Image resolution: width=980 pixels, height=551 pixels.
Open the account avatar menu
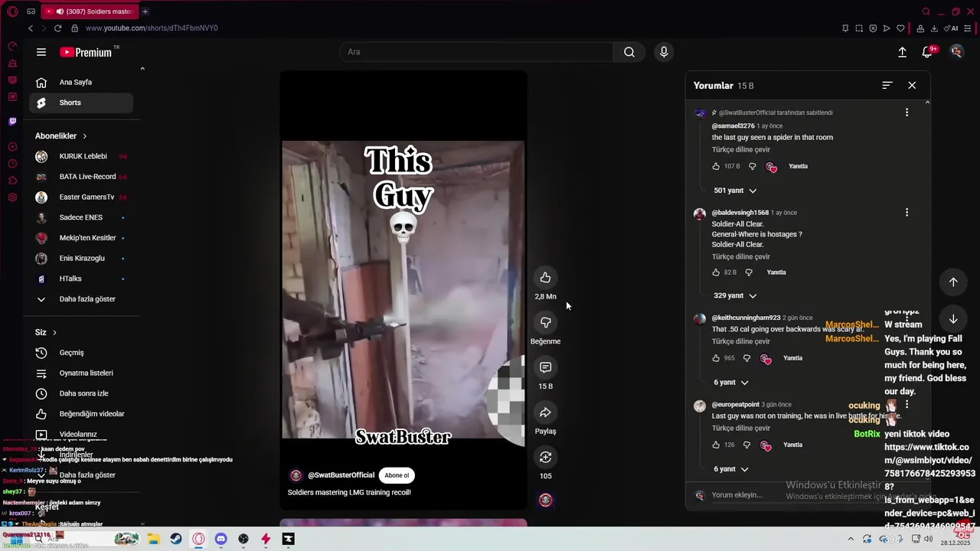pos(956,51)
